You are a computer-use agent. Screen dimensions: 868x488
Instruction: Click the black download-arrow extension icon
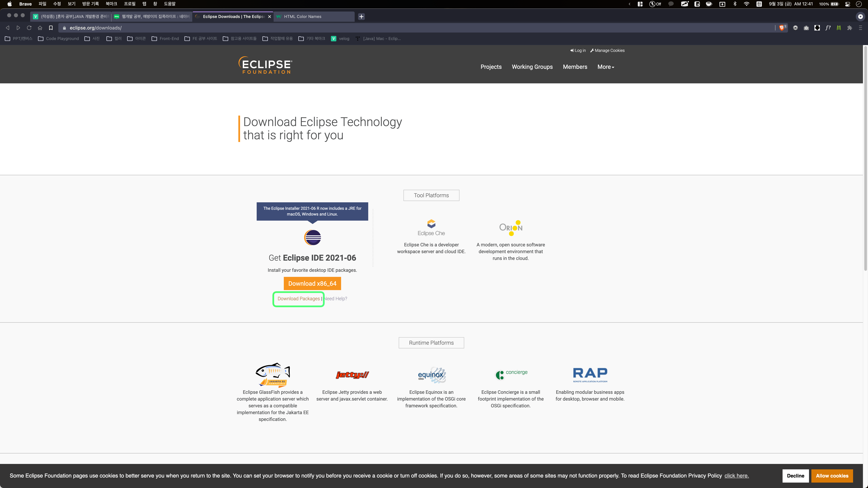(817, 28)
